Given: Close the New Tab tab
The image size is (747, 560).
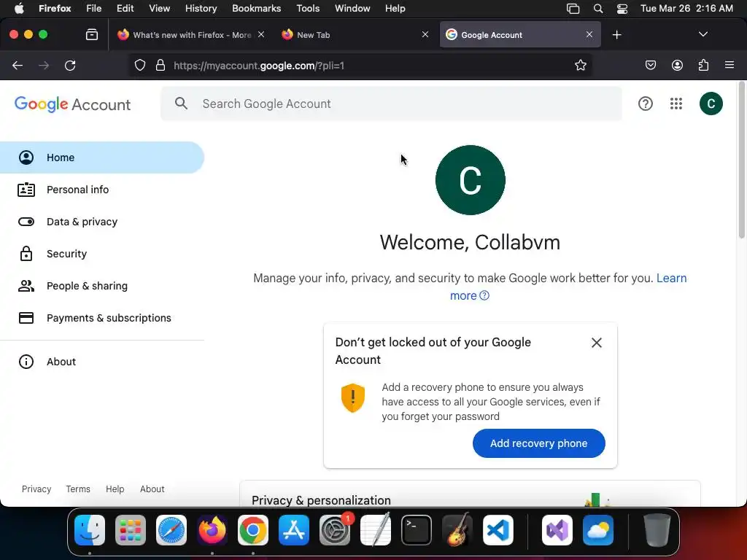Looking at the screenshot, I should (x=425, y=34).
